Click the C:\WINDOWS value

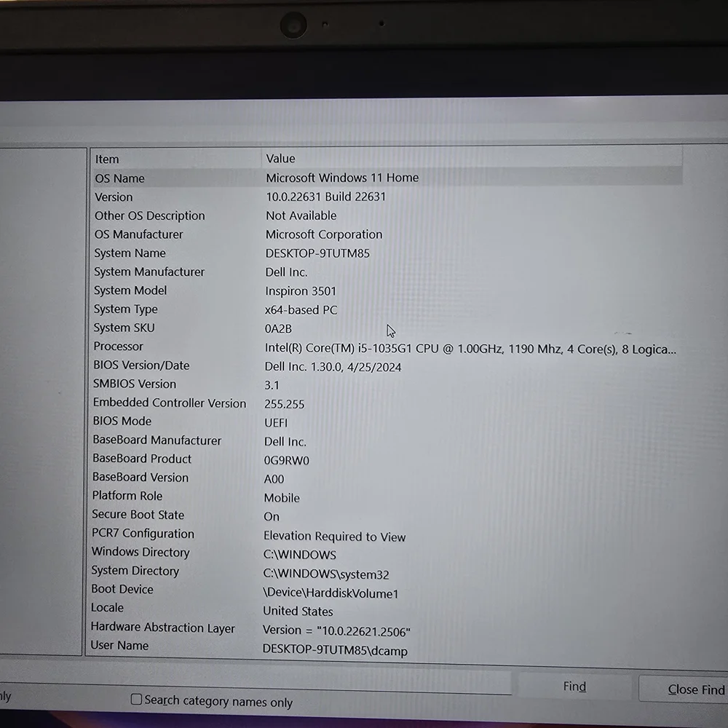pos(299,554)
